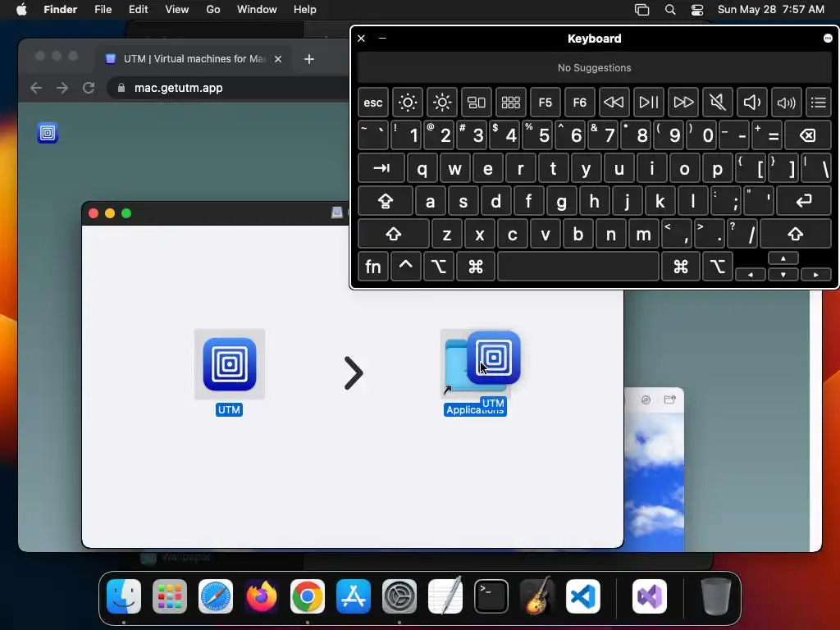
Task: Click the browser back arrow
Action: pyautogui.click(x=36, y=88)
